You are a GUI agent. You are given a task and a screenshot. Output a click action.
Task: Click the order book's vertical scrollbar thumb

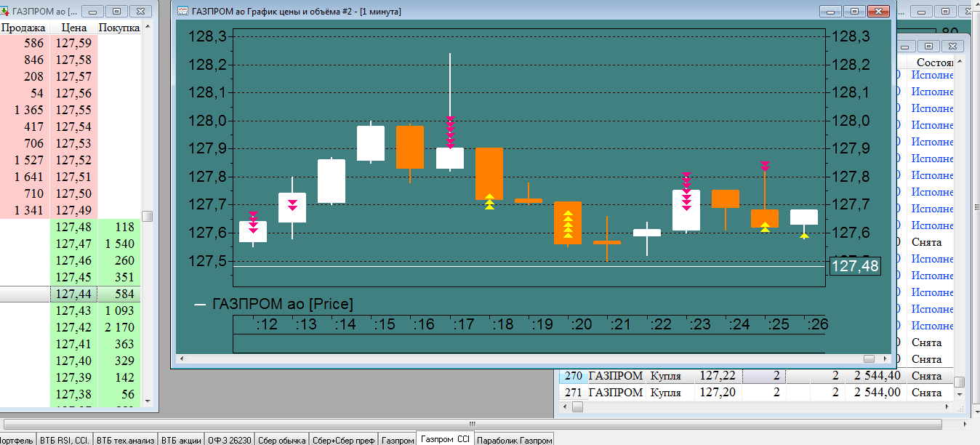[x=148, y=216]
